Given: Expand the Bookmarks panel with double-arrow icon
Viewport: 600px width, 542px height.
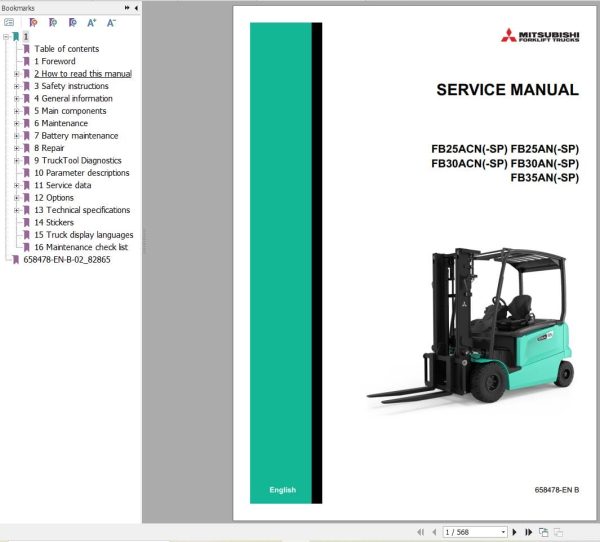Looking at the screenshot, I should coord(127,8).
